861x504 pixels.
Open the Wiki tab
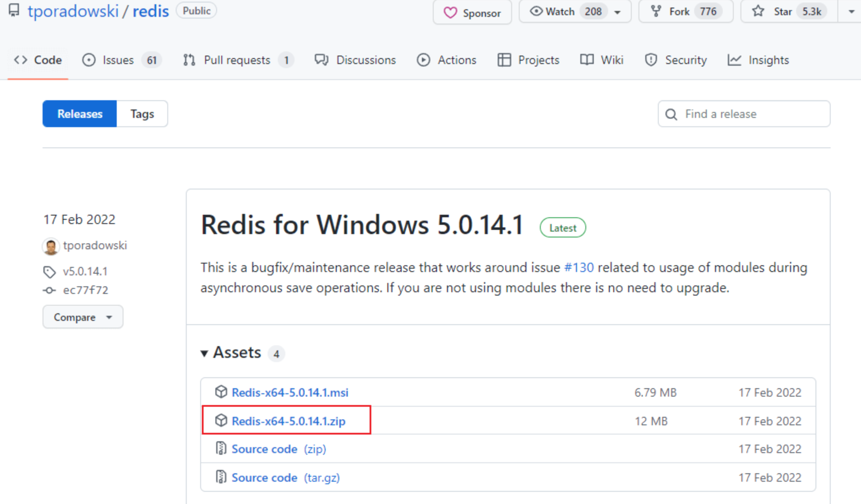point(602,60)
